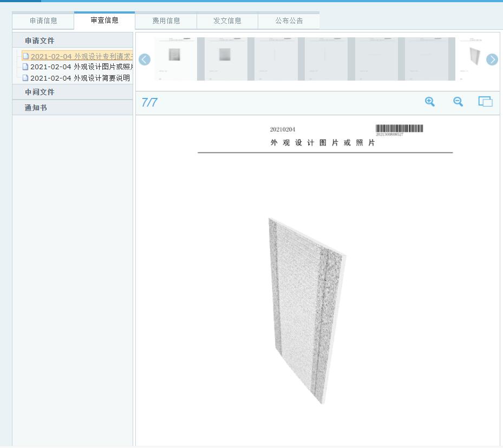Click the file icon beside 外观设计简要说明

pyautogui.click(x=25, y=78)
